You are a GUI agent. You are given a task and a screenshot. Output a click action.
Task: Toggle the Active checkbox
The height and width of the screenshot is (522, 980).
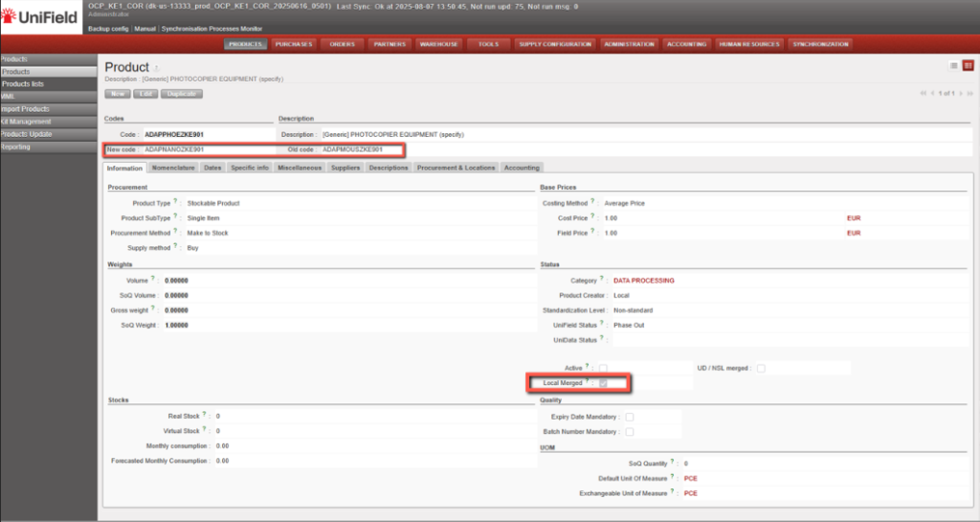point(603,368)
